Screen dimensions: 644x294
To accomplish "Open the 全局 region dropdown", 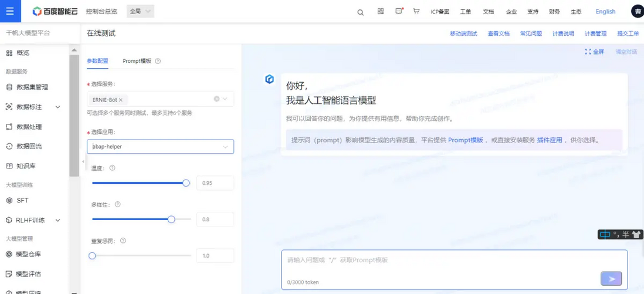I will [x=140, y=12].
